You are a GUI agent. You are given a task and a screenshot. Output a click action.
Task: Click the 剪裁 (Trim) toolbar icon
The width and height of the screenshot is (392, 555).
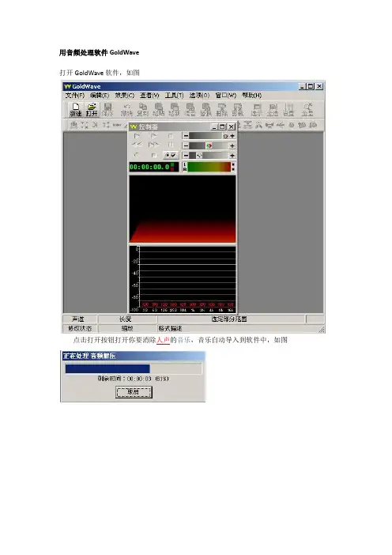click(x=237, y=109)
